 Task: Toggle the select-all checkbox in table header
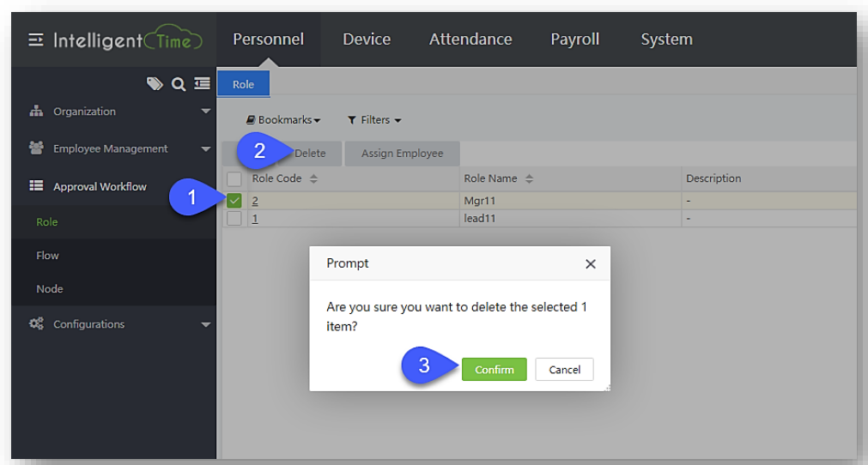234,179
